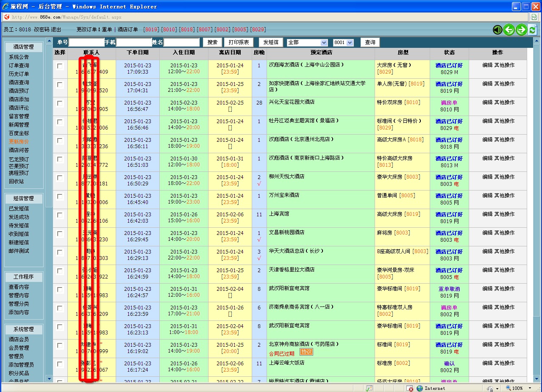Open 订单查询 in sidebar

point(19,66)
